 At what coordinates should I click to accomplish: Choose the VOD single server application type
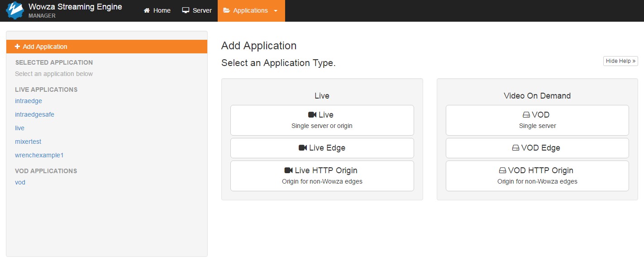pos(537,120)
